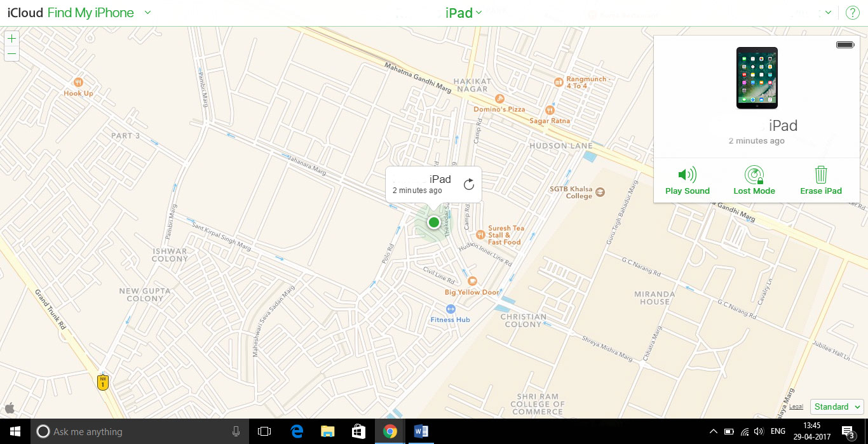
Task: Click the MIRANDA HOUSE map label
Action: click(654, 298)
